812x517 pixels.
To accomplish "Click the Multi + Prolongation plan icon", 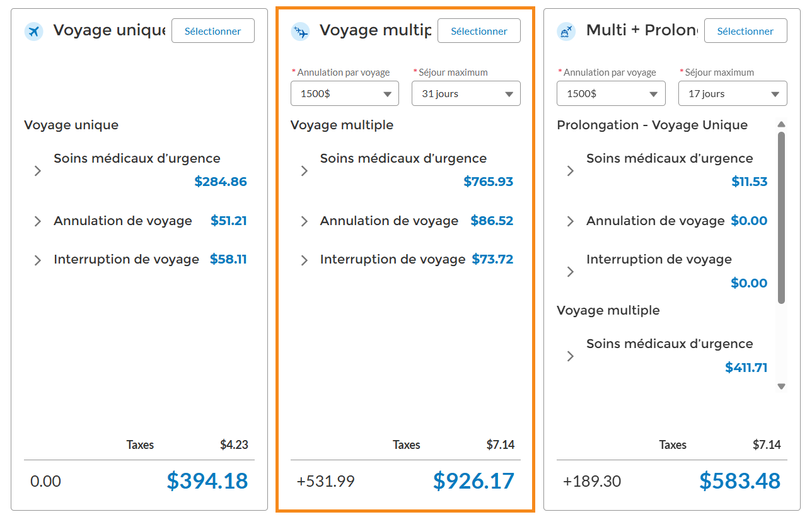I will pos(566,31).
